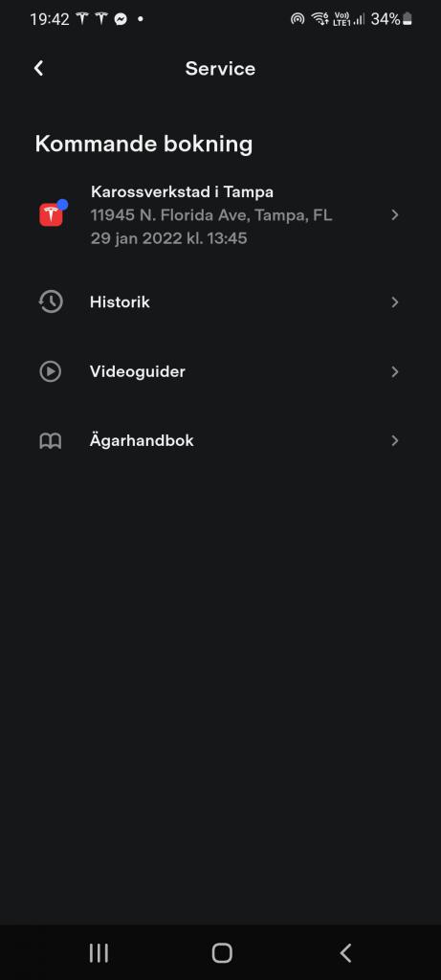Screen dimensions: 441x980
Task: Tap the Messenger notification icon in status bar
Action: (x=121, y=19)
